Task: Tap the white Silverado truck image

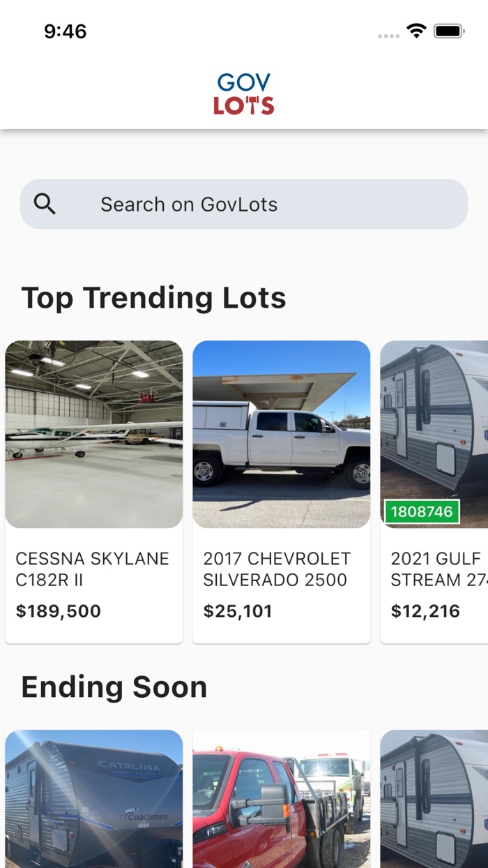Action: 281,433
